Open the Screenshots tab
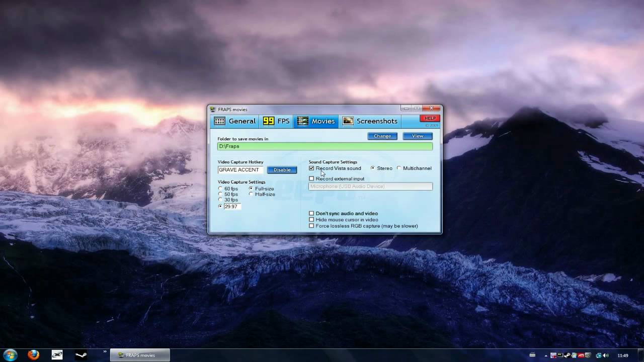Screen dimensions: 644x362 pyautogui.click(x=370, y=121)
